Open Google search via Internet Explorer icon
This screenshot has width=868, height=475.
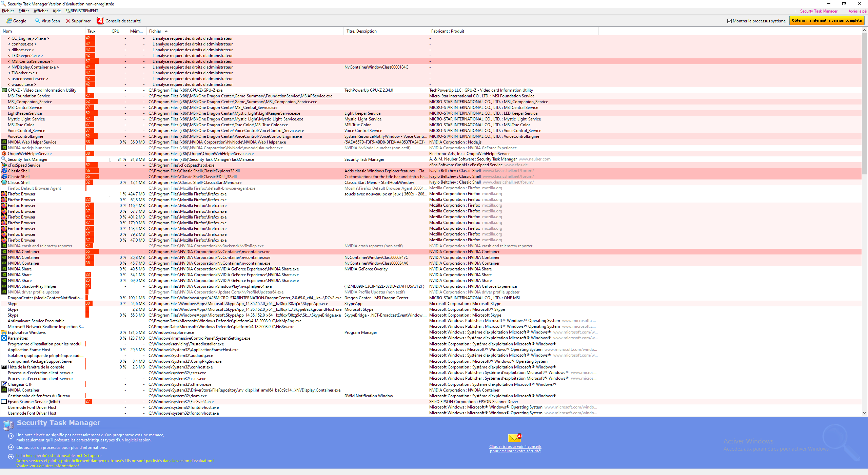tap(9, 21)
